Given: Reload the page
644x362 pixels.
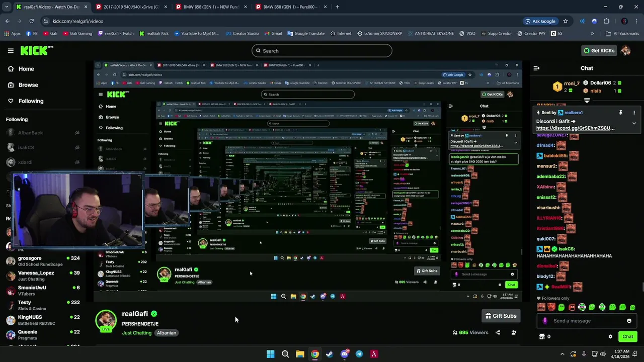Looking at the screenshot, I should point(31,21).
